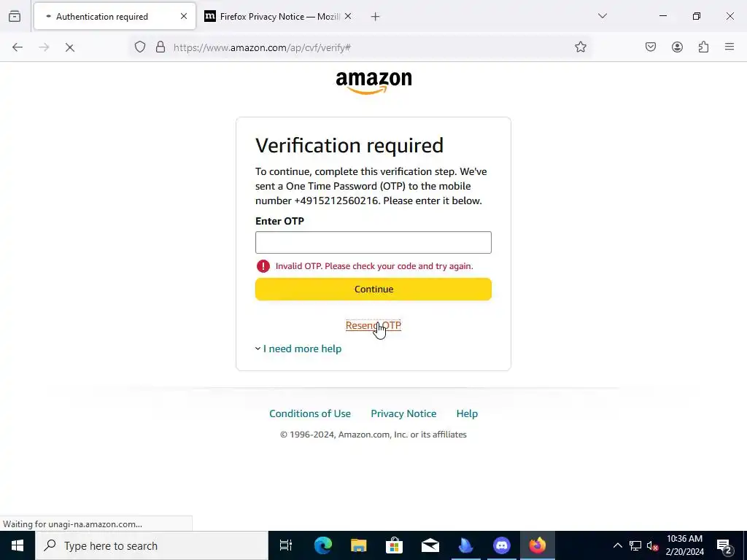Image resolution: width=747 pixels, height=560 pixels.
Task: Show hidden system tray icons
Action: (x=617, y=545)
